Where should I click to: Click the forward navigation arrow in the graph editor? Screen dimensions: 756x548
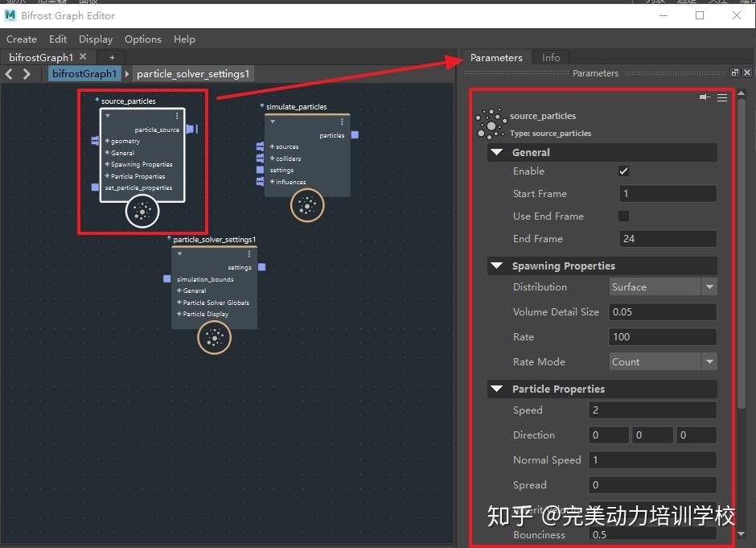(x=26, y=73)
